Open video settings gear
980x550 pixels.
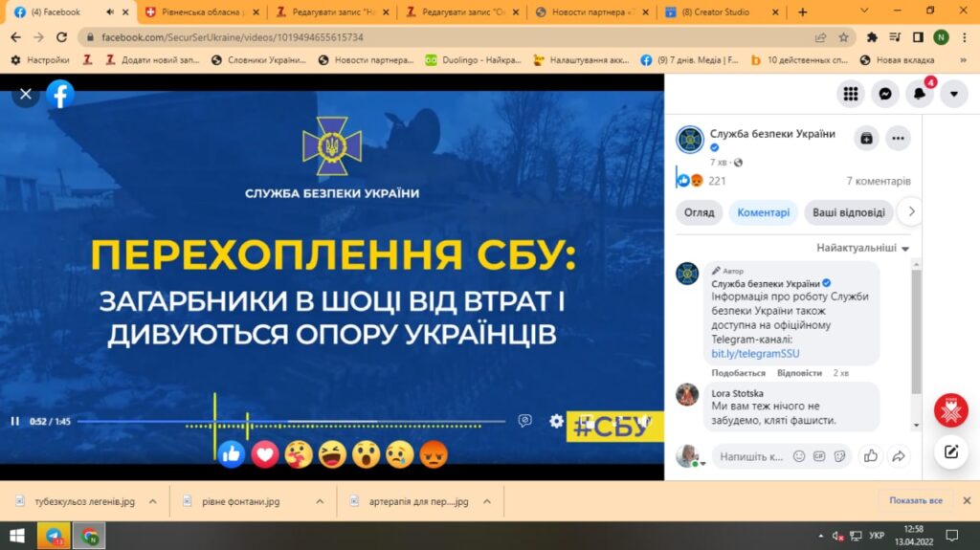pyautogui.click(x=556, y=421)
